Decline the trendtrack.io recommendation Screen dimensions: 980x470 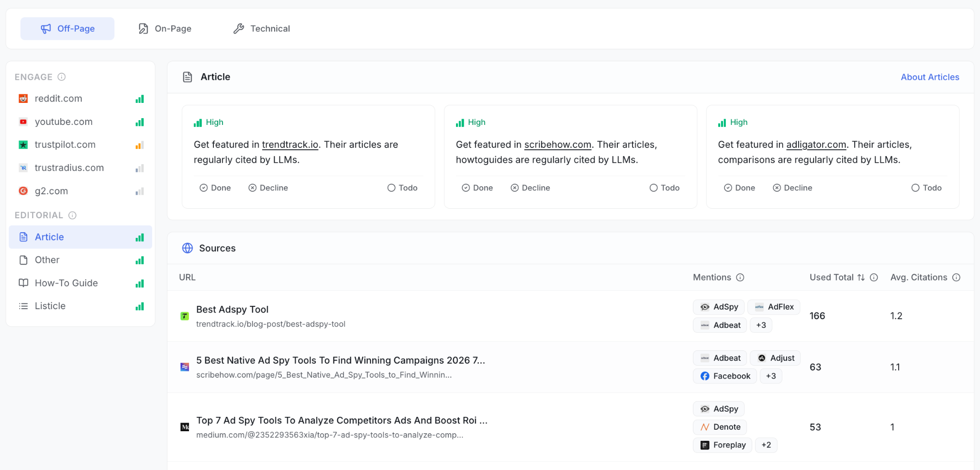tap(268, 188)
